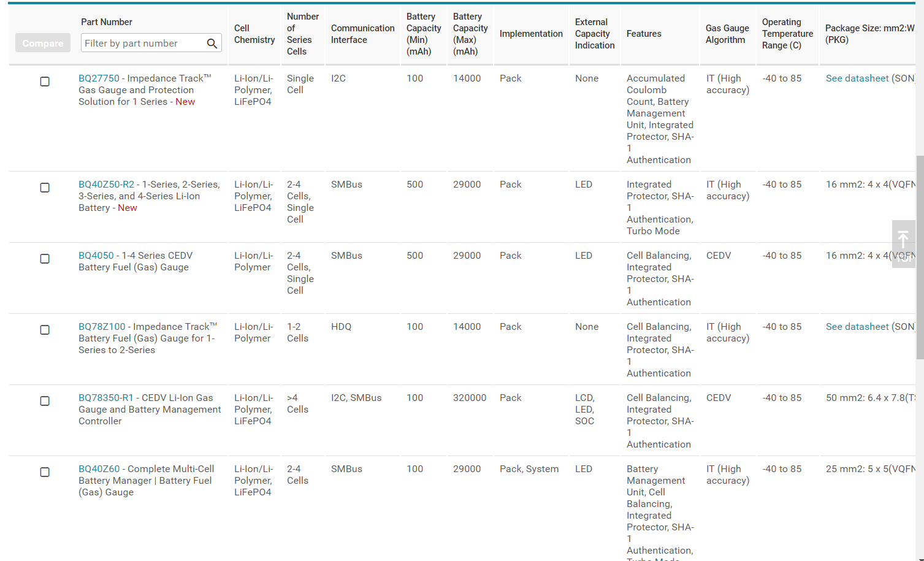Sort by Communication Interface column header
Image resolution: width=924 pixels, height=561 pixels.
coord(363,34)
